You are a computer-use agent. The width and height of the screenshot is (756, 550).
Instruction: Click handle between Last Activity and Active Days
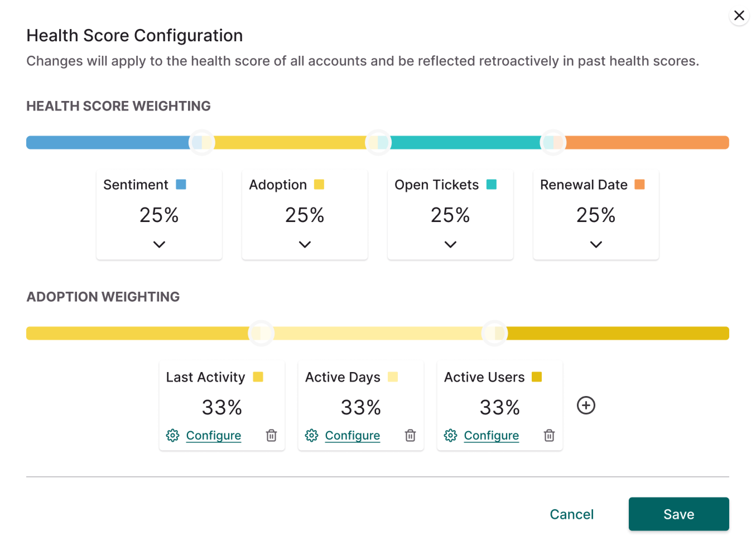point(261,333)
